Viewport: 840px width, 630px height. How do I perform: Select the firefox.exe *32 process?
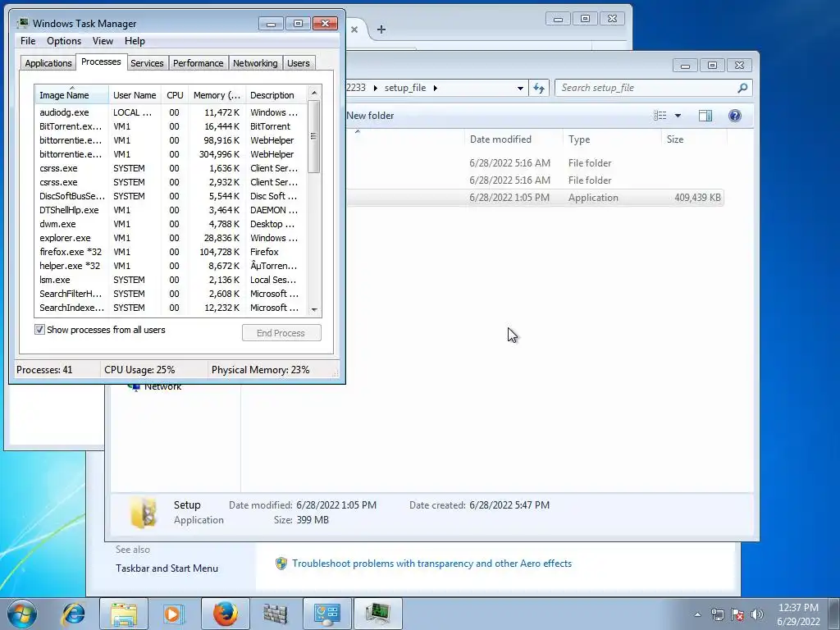pyautogui.click(x=171, y=252)
